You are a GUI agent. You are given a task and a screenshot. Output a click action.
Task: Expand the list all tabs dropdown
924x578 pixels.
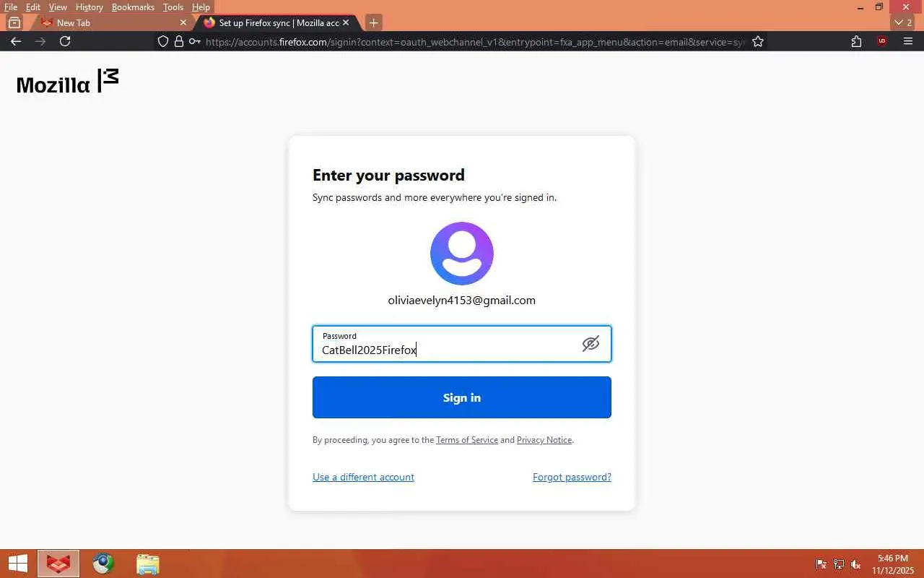point(904,22)
